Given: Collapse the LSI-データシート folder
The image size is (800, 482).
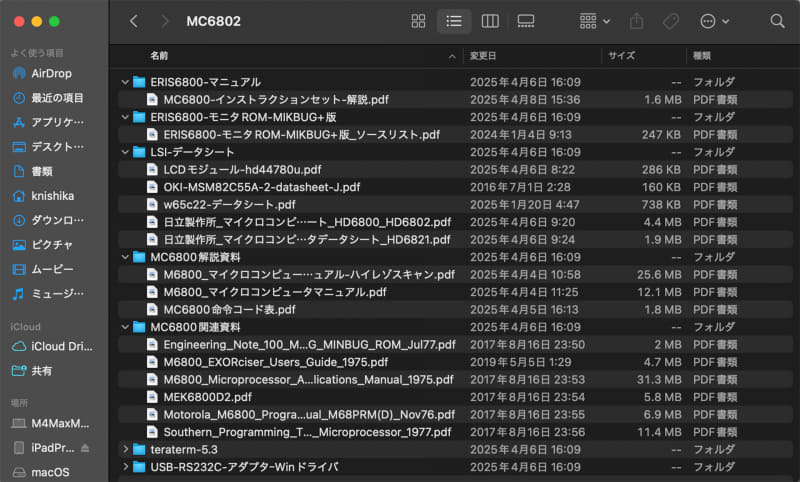Looking at the screenshot, I should (125, 152).
